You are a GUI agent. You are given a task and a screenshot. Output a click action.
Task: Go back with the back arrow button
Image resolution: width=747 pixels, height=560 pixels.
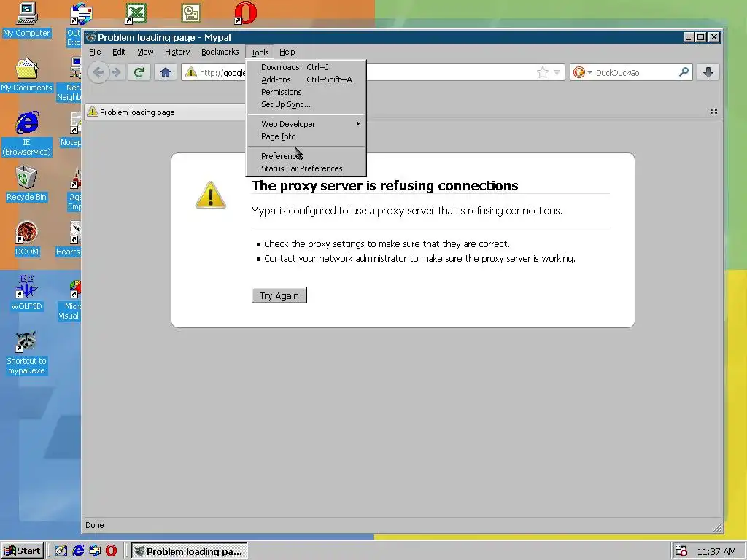pyautogui.click(x=98, y=72)
